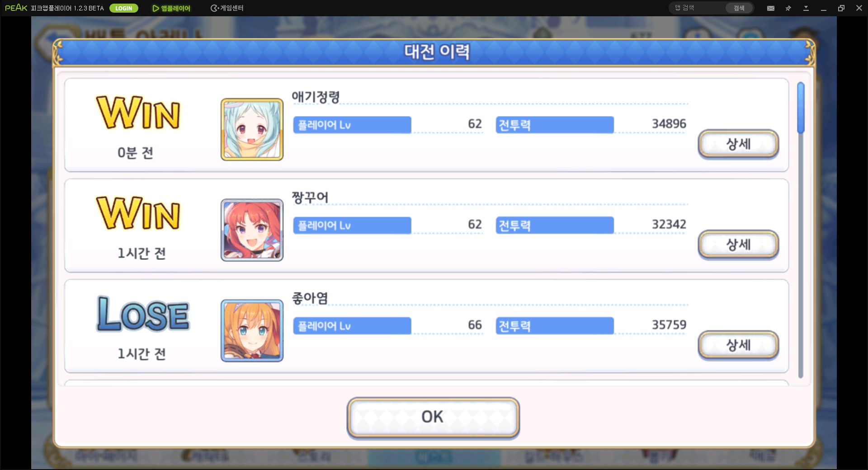Click the PEAK logo icon
The image size is (868, 470).
point(16,8)
